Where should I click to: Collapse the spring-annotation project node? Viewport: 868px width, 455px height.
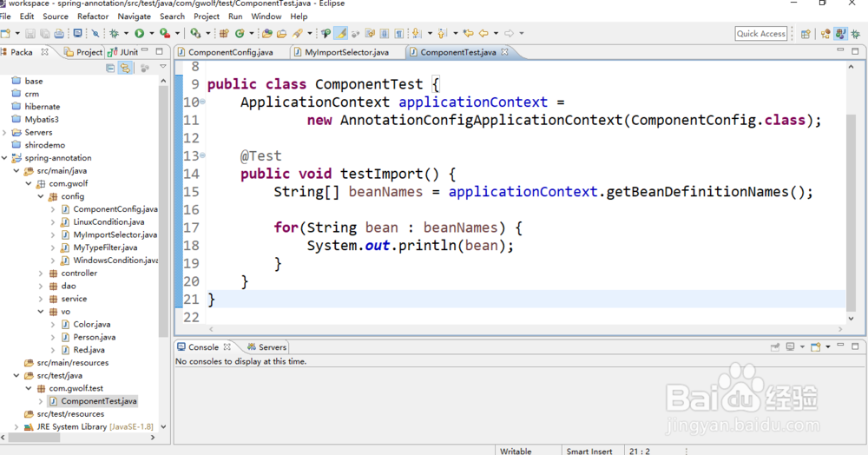coord(4,158)
